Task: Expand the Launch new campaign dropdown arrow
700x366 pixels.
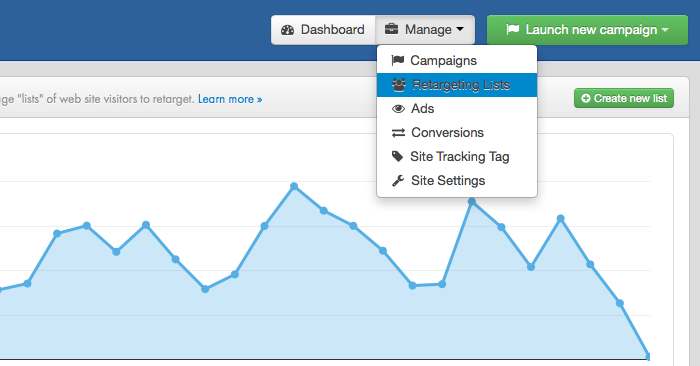Action: 665,30
